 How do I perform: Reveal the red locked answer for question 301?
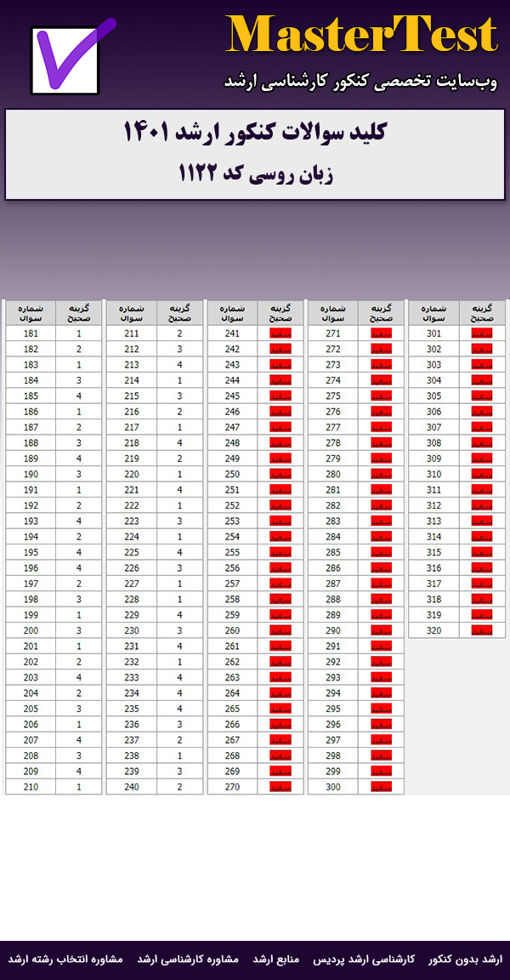coord(482,333)
